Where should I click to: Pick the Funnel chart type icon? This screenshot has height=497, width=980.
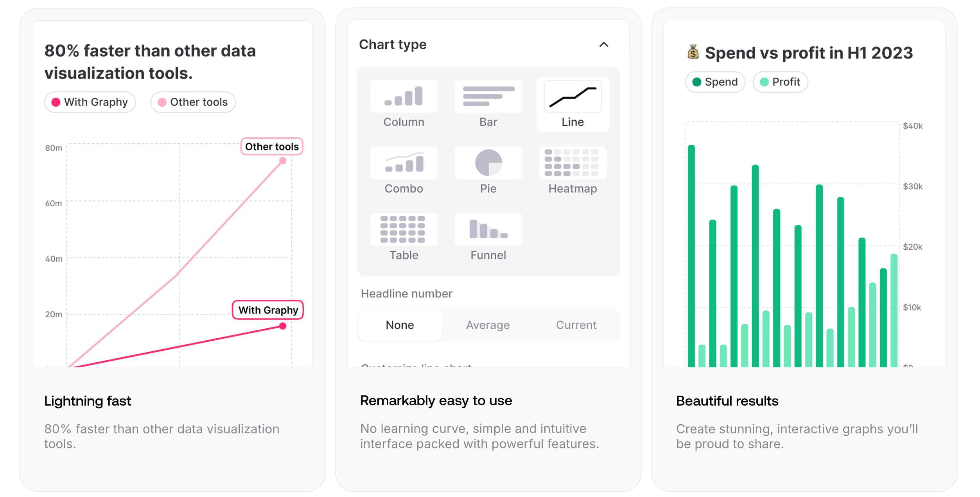[x=488, y=229]
